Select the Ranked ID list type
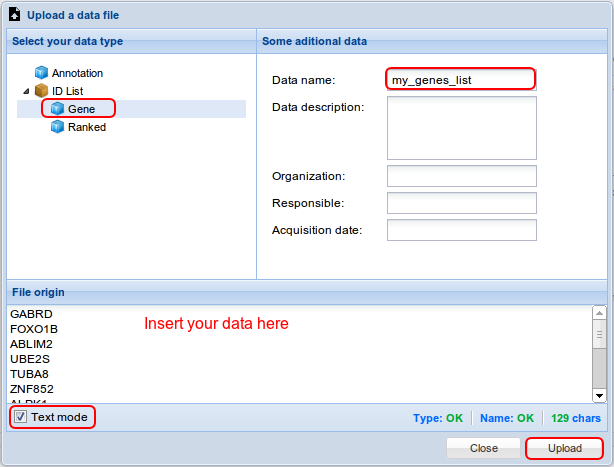The width and height of the screenshot is (614, 467). tap(86, 127)
